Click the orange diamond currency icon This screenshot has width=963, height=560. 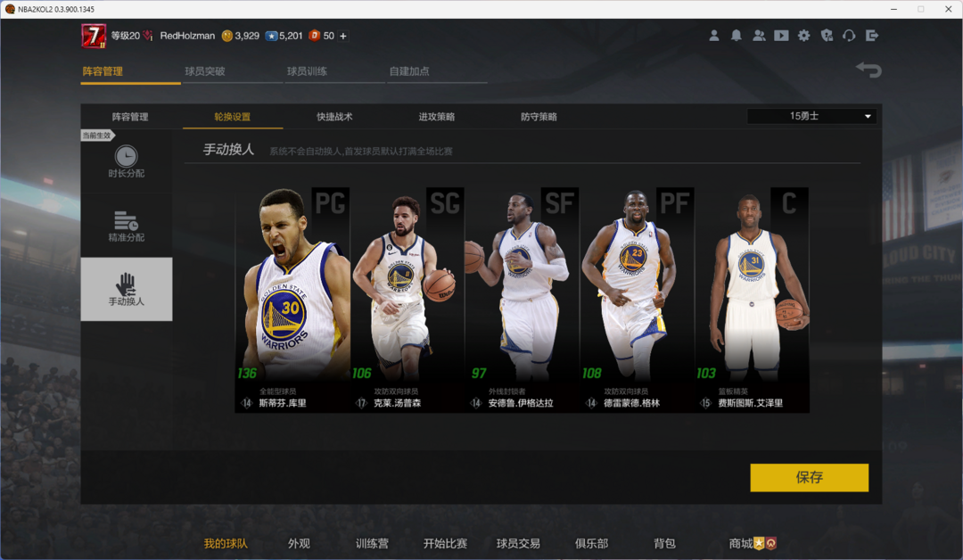point(315,36)
